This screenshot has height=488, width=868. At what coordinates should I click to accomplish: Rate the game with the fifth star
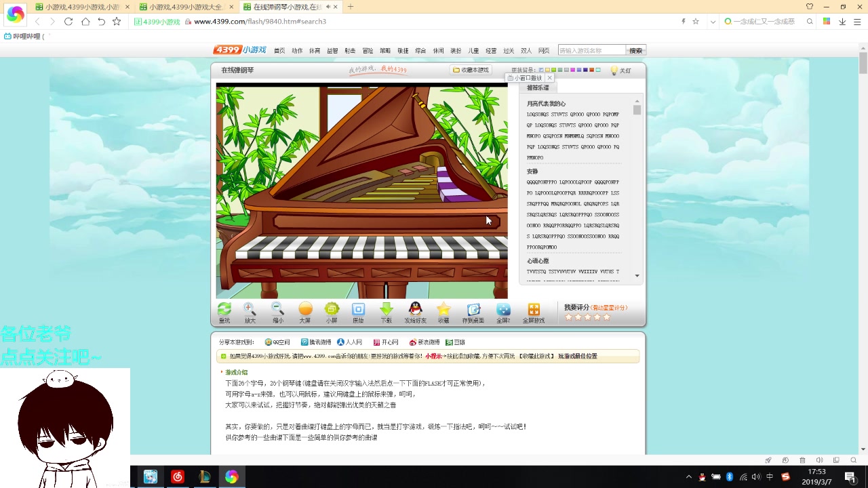(606, 317)
